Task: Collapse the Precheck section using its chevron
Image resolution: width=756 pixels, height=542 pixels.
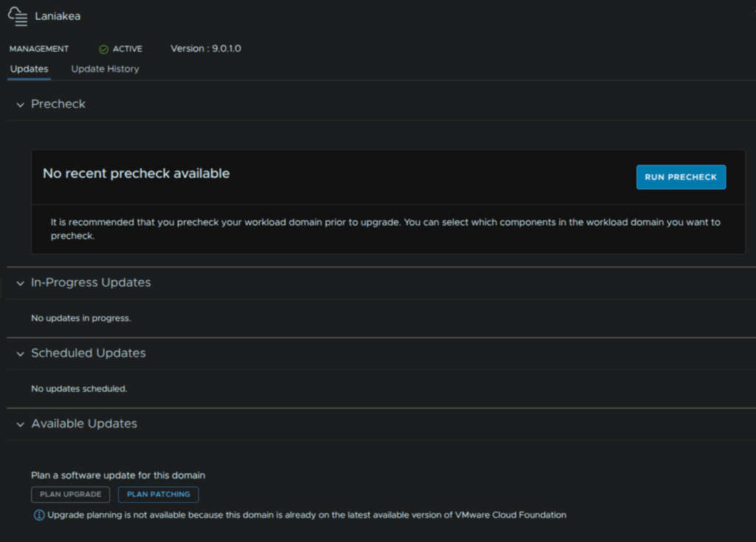Action: tap(20, 105)
